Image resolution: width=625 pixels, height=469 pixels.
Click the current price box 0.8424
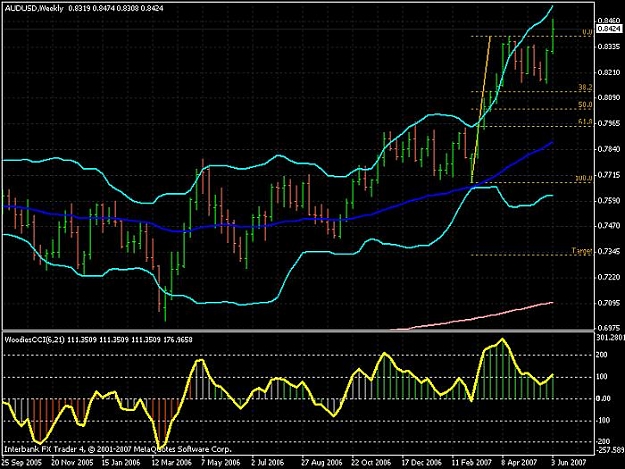click(609, 29)
